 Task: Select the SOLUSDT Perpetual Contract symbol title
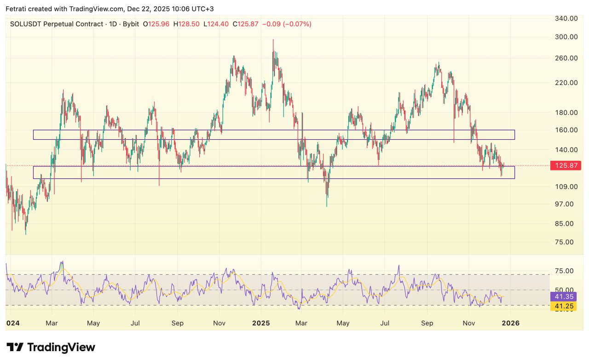click(57, 24)
